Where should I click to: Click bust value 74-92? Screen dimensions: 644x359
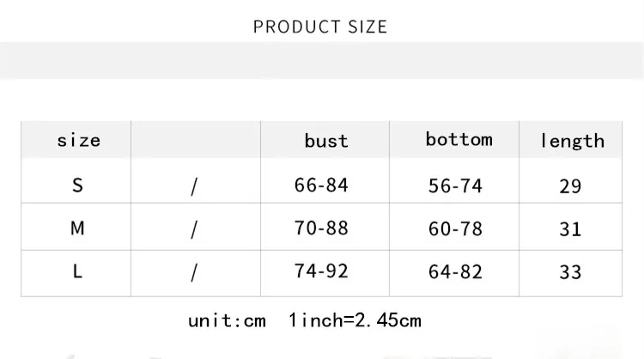pos(321,271)
